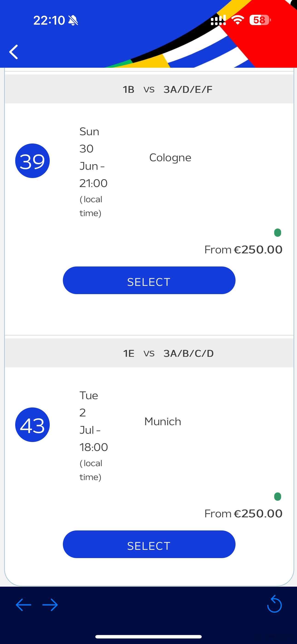This screenshot has height=644, width=297.
Task: Tap the battery indicator in status bar
Action: [x=260, y=20]
